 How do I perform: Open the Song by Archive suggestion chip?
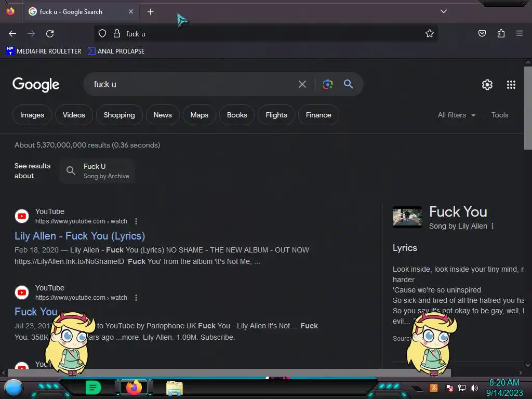(97, 171)
